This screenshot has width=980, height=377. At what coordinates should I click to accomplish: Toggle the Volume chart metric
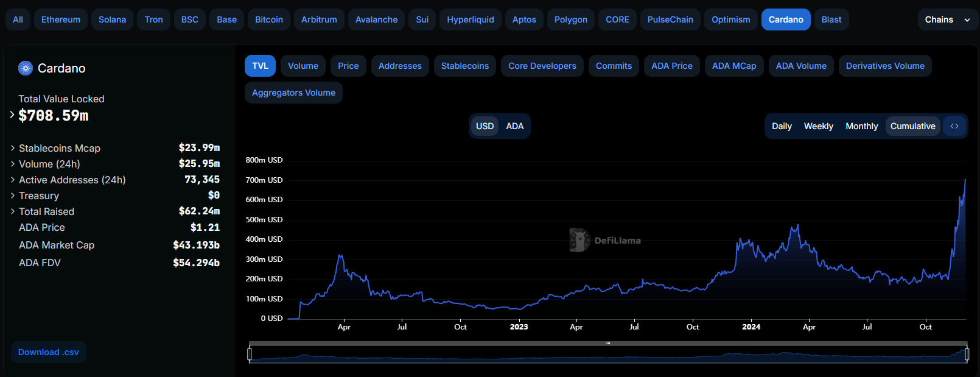303,66
